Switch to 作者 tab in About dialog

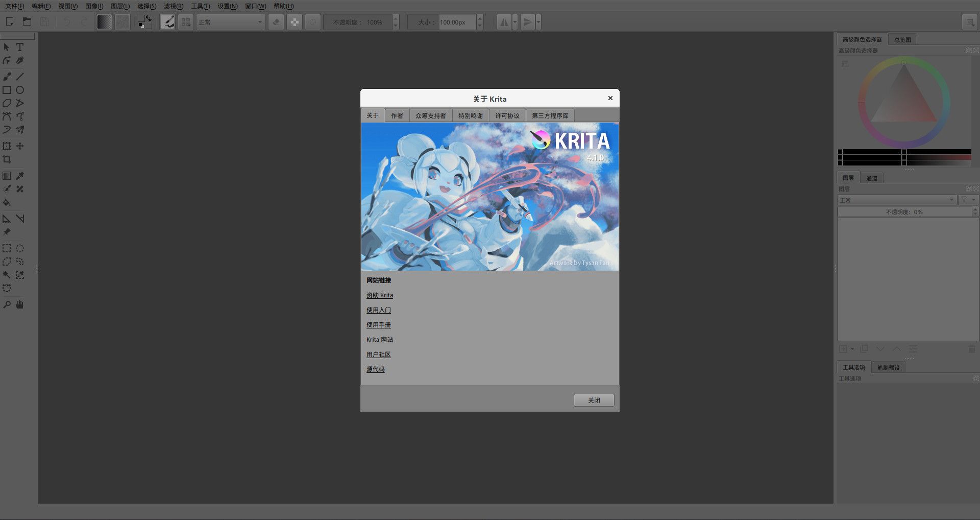coord(397,115)
